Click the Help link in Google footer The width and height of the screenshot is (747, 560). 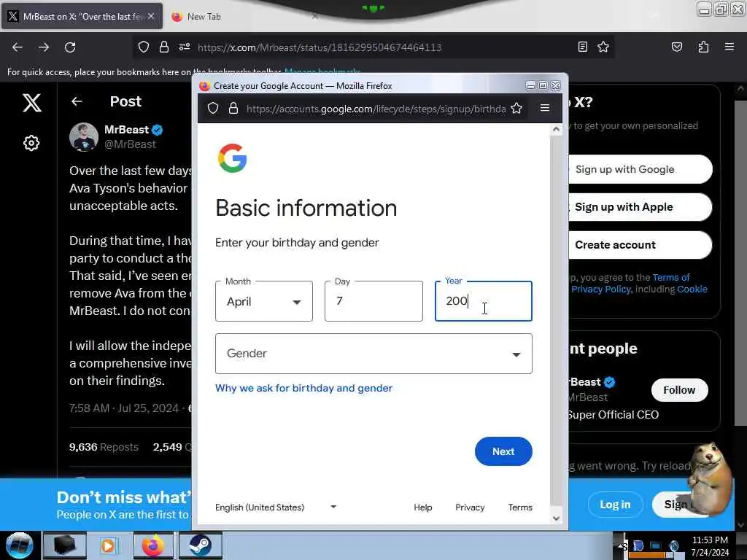pos(422,507)
